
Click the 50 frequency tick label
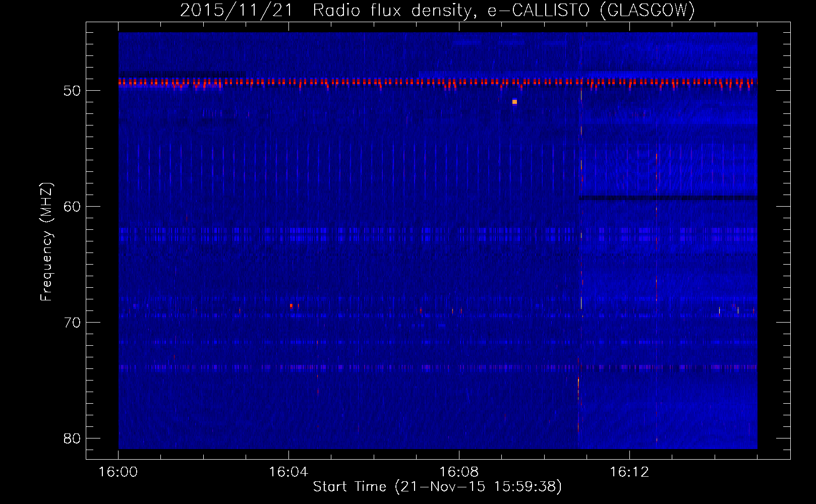click(72, 91)
